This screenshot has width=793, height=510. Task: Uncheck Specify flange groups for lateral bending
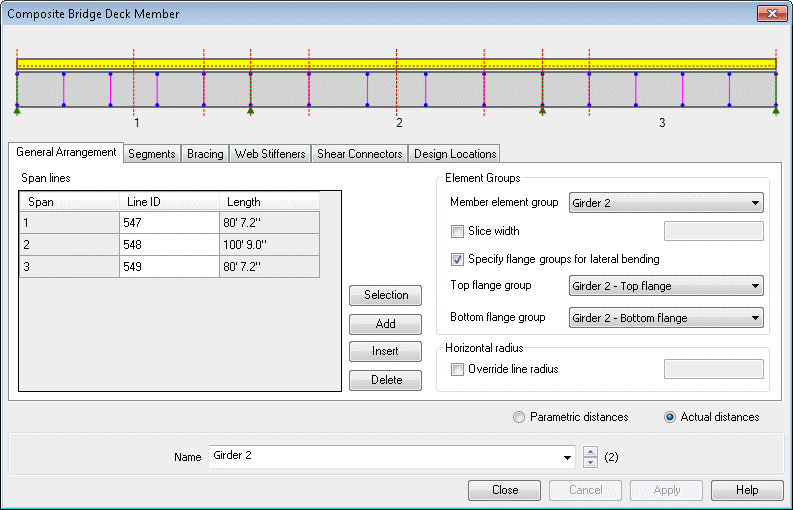coord(458,259)
